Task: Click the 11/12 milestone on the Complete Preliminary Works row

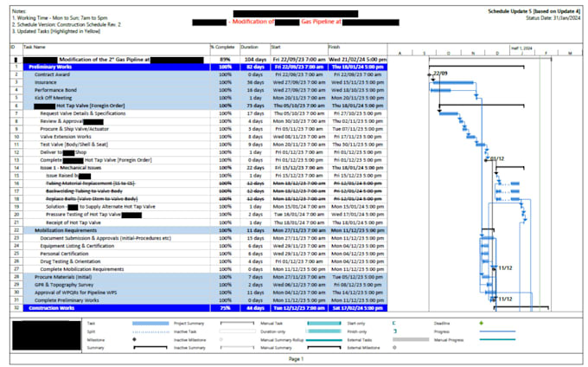Action: click(495, 299)
